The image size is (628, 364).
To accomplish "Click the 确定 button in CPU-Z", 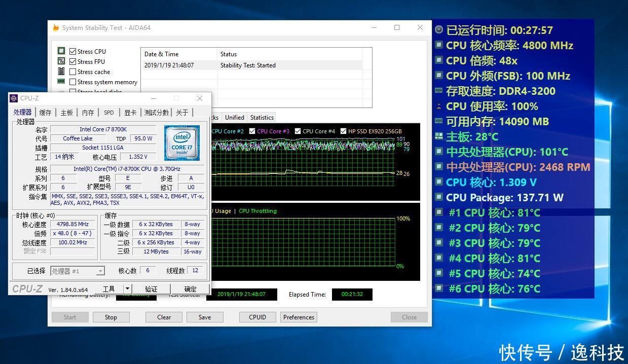I will [191, 288].
